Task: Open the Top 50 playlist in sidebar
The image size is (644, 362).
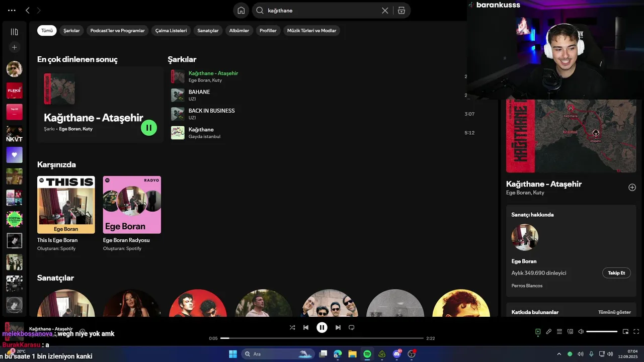Action: click(x=14, y=112)
